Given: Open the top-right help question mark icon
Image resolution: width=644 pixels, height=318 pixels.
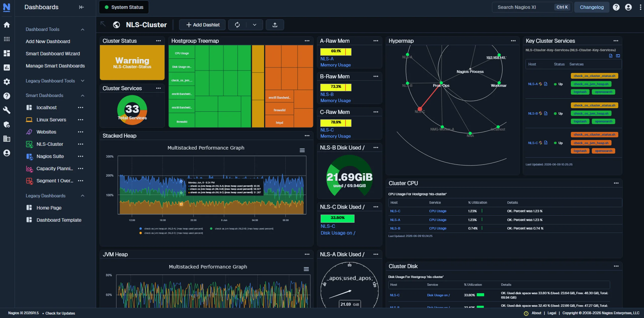Looking at the screenshot, I should pyautogui.click(x=616, y=7).
